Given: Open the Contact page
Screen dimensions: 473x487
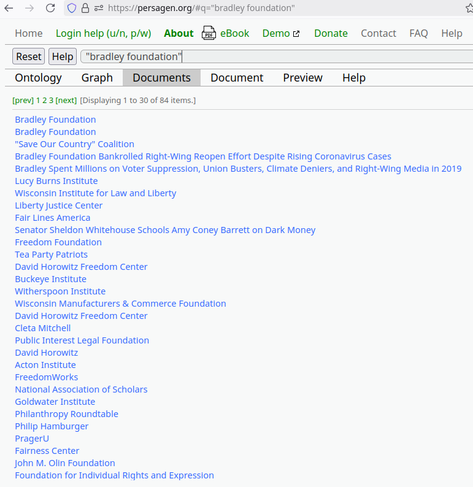Looking at the screenshot, I should (378, 33).
